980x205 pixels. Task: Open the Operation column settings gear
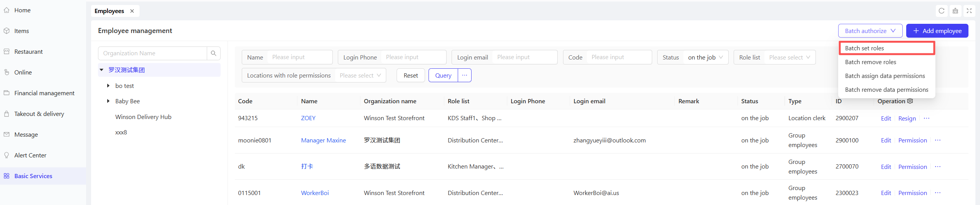coord(910,101)
